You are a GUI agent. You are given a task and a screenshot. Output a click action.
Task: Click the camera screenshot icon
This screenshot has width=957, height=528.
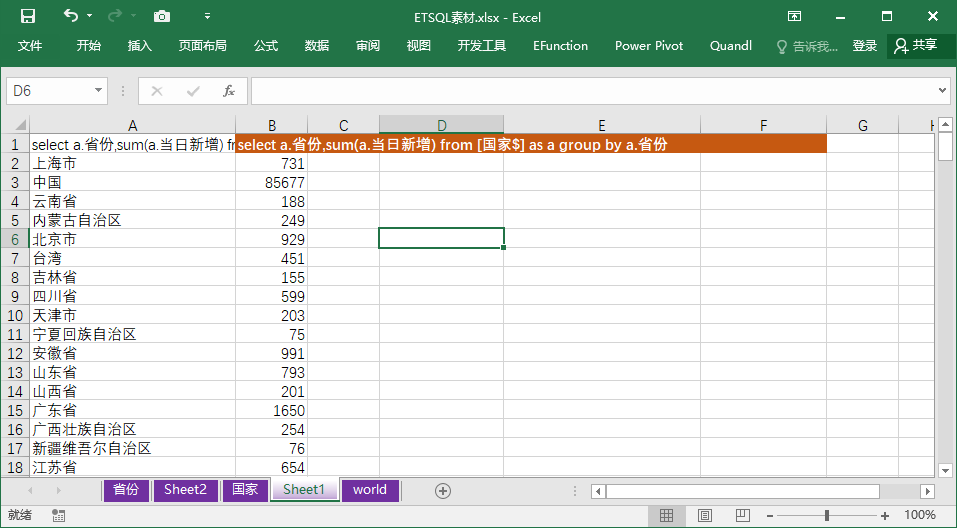[161, 17]
